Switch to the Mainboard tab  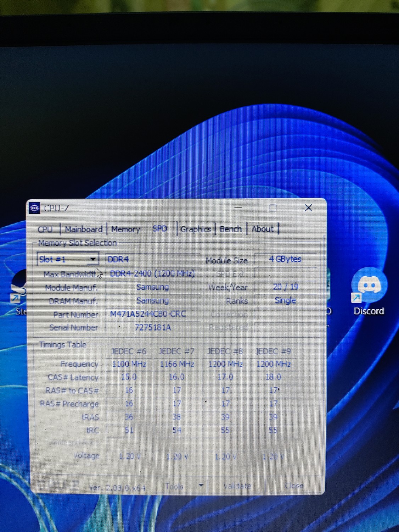tap(84, 229)
